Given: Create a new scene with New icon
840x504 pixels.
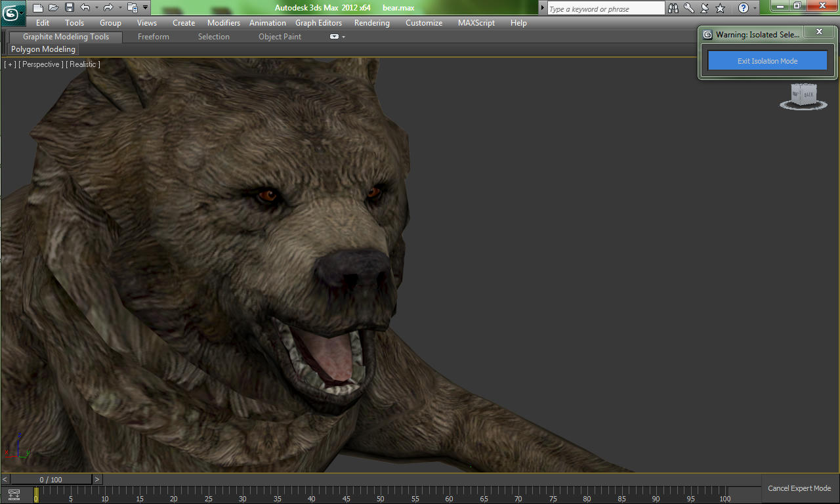Looking at the screenshot, I should point(38,8).
